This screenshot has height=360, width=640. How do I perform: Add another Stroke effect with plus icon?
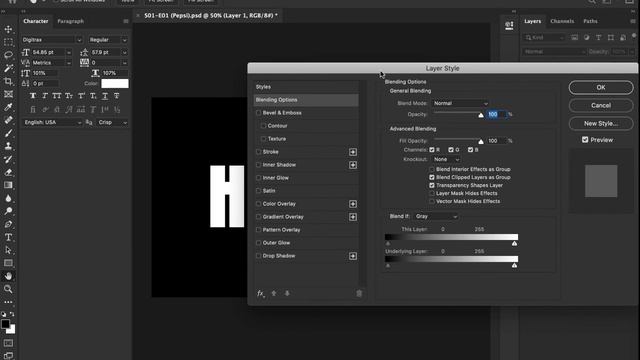(353, 152)
